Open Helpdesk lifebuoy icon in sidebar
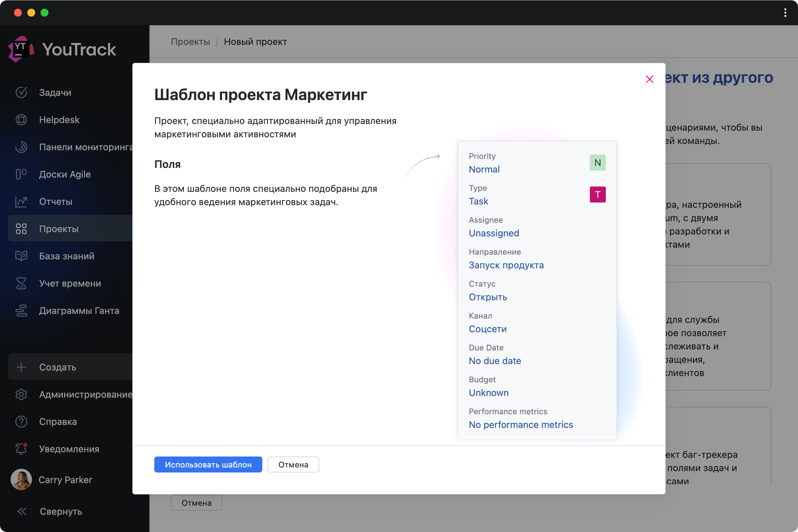 21,120
